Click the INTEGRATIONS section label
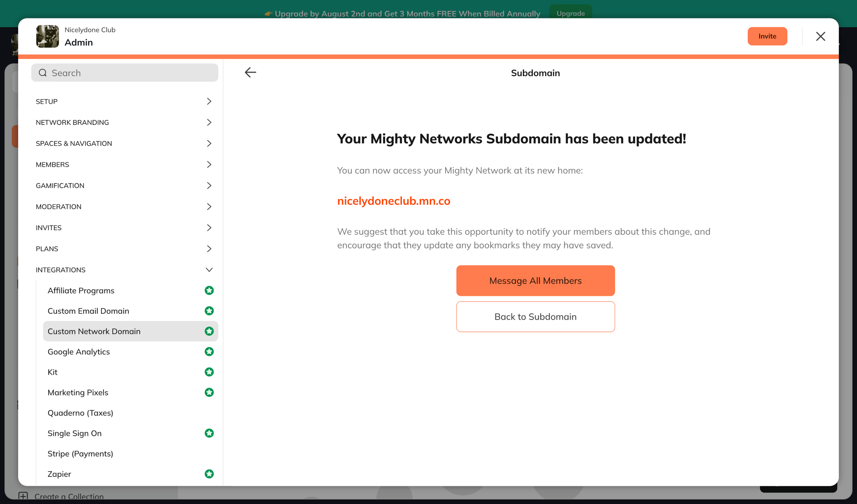 coord(61,270)
